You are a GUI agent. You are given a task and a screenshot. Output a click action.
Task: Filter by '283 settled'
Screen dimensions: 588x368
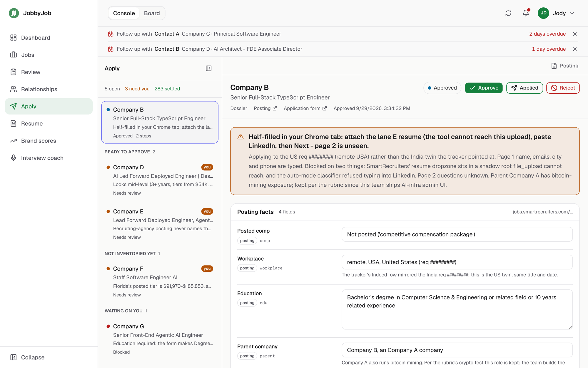click(x=167, y=89)
